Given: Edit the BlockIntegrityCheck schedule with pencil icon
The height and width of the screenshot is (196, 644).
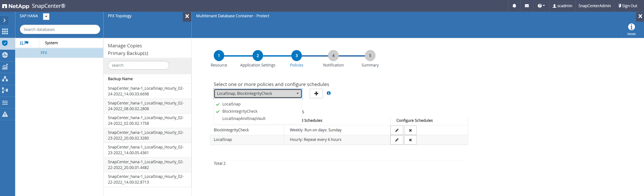Looking at the screenshot, I should 397,130.
